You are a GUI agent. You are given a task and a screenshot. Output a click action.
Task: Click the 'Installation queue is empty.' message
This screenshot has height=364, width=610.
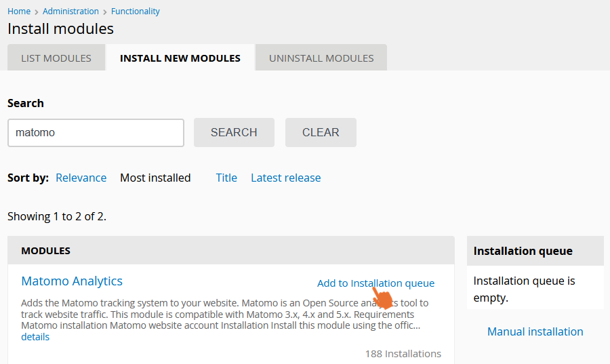(524, 289)
